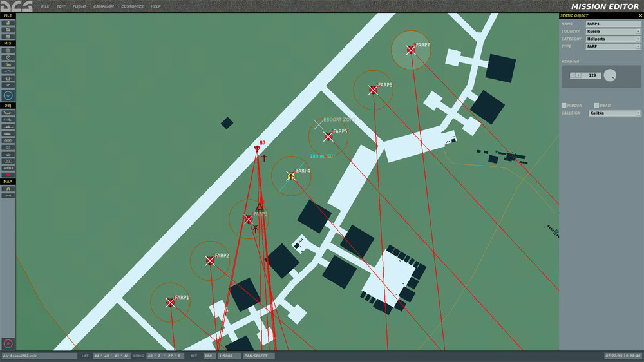644x362 pixels.
Task: Click the NAME field containing FARP4
Action: 613,24
